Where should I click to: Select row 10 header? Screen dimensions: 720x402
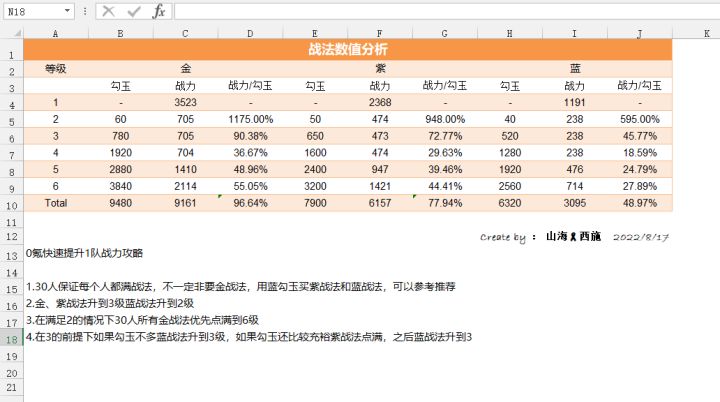click(11, 205)
